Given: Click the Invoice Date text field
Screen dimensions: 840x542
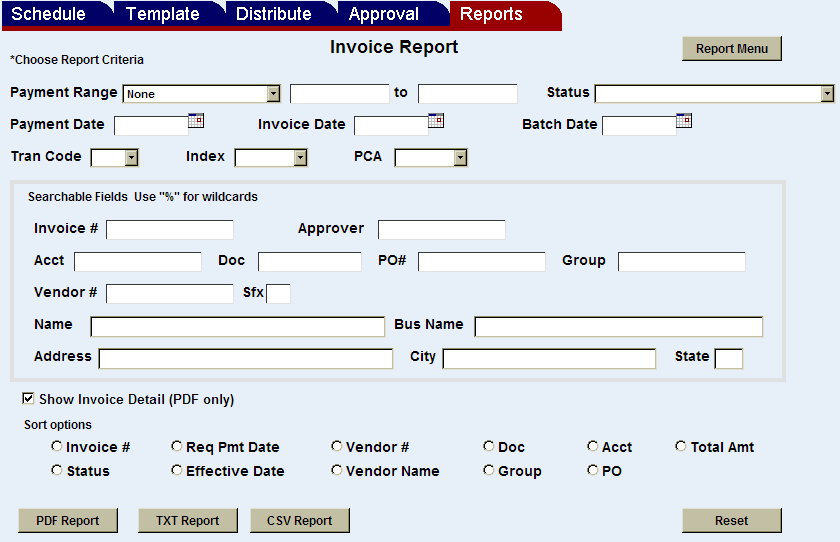Looking at the screenshot, I should tap(391, 126).
